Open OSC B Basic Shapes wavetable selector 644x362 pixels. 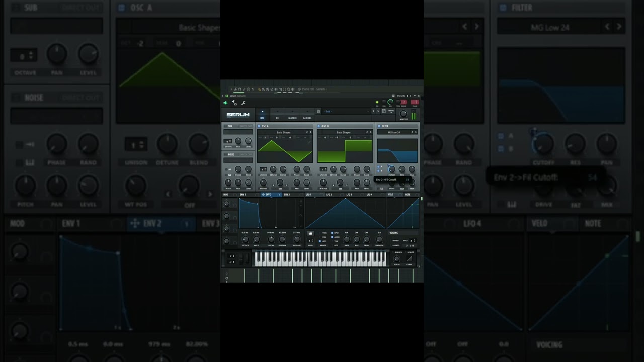(x=344, y=132)
